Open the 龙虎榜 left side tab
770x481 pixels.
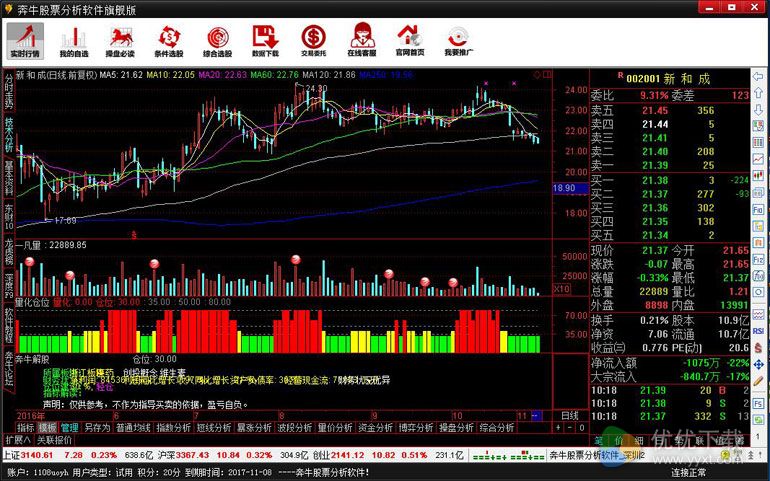(x=9, y=252)
